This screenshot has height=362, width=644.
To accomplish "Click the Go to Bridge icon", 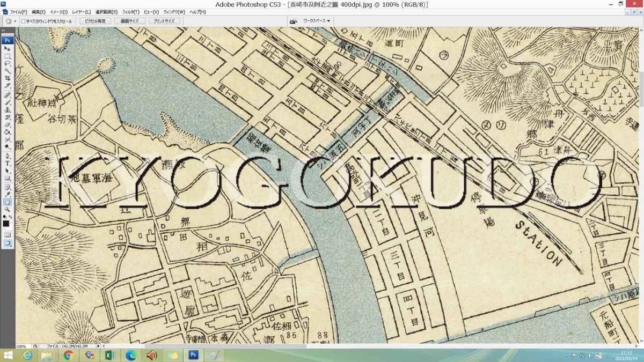I will point(293,21).
